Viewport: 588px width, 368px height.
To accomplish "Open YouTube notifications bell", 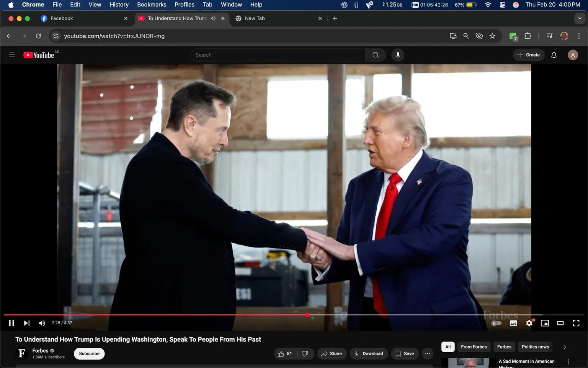I will pos(554,55).
